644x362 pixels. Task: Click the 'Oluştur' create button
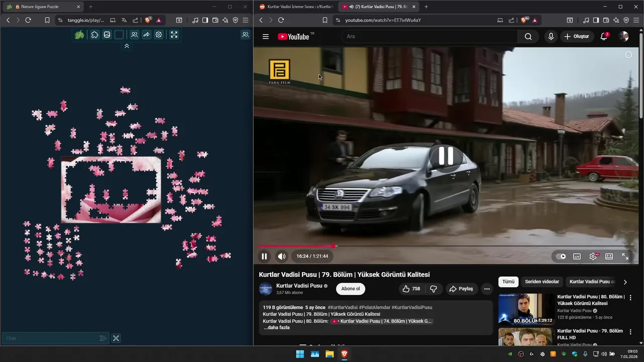coord(577,37)
